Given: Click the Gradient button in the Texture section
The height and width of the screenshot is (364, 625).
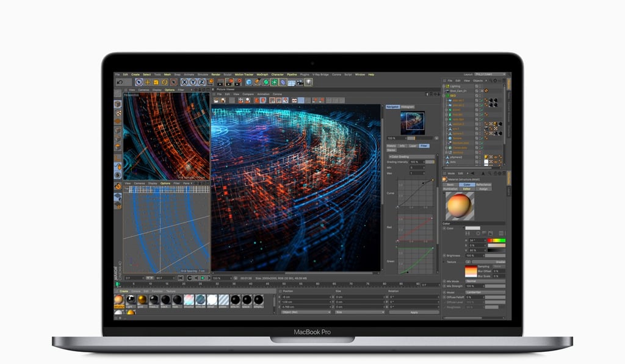Looking at the screenshot, I should pos(500,262).
